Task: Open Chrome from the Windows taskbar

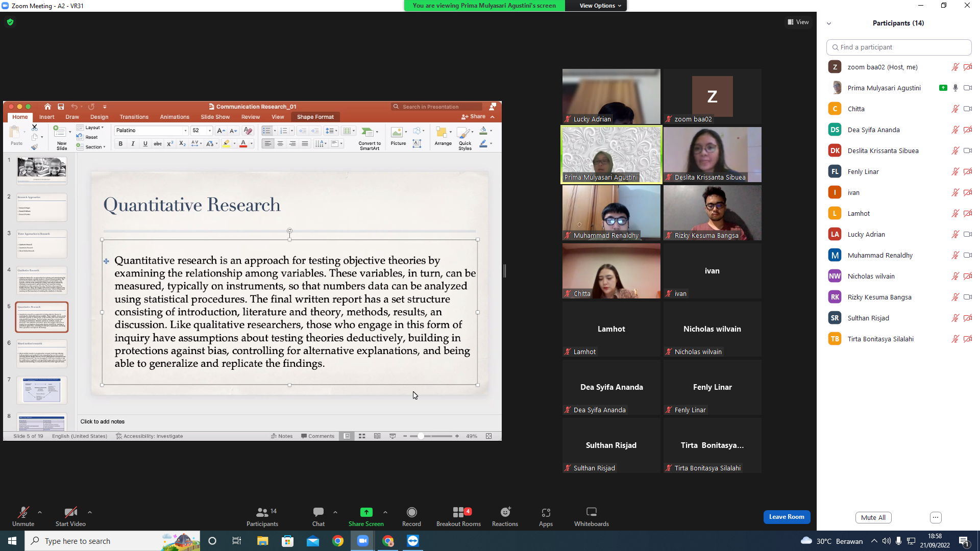Action: (x=338, y=541)
